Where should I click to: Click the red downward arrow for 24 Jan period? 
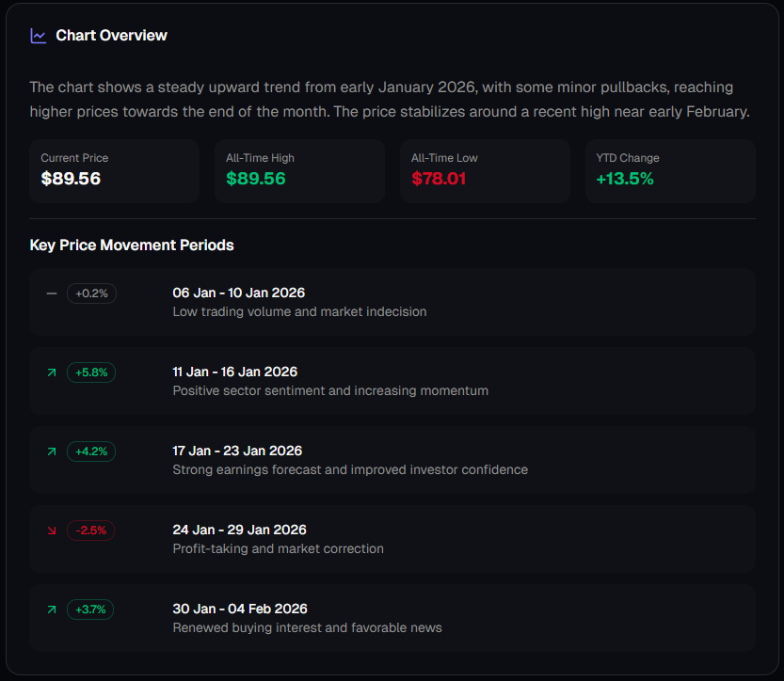click(x=52, y=530)
